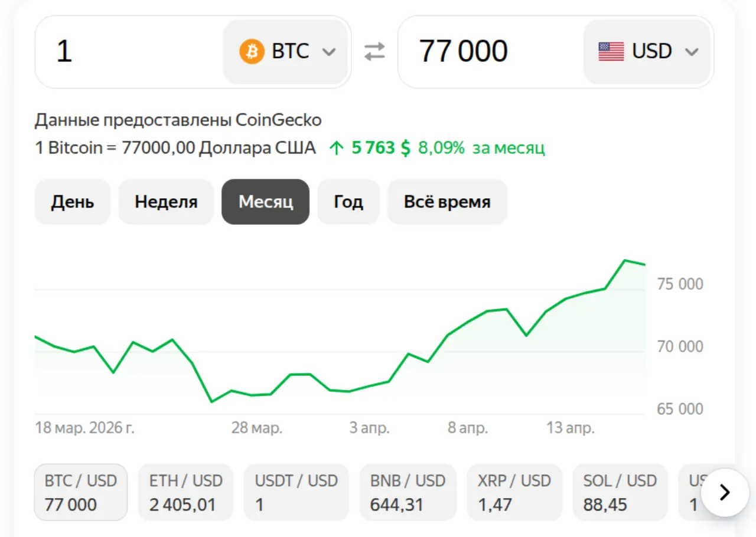Switch the chart period to Неделя
The width and height of the screenshot is (756, 537).
click(165, 202)
